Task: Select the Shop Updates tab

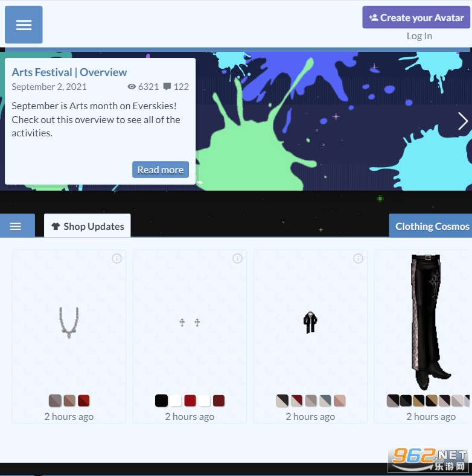Action: click(x=88, y=226)
